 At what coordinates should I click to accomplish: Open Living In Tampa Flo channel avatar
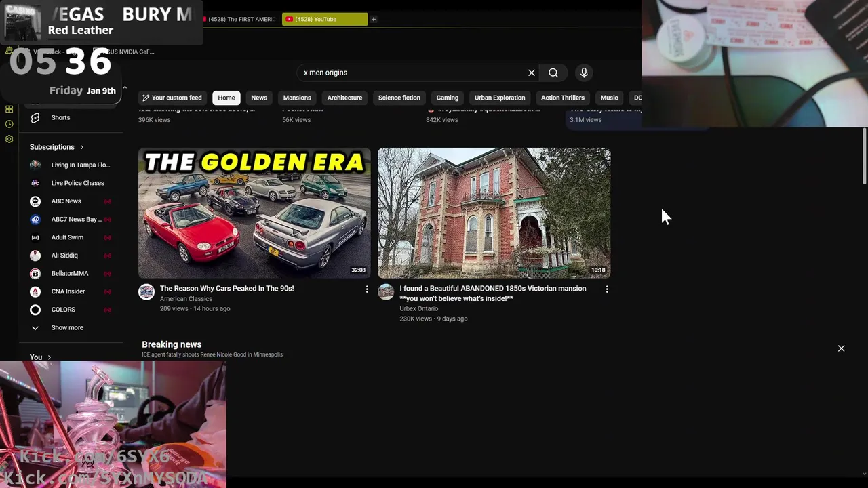pyautogui.click(x=35, y=165)
